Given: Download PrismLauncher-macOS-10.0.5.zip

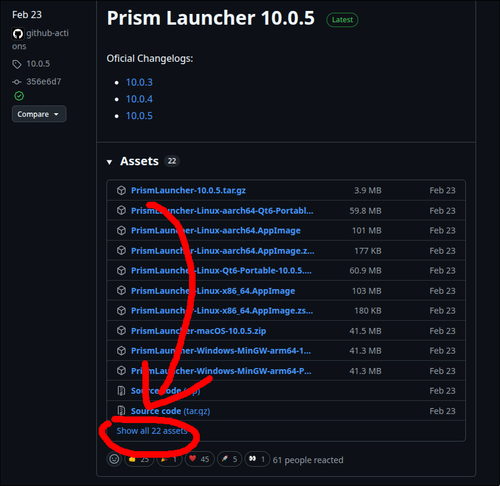Looking at the screenshot, I should (x=199, y=331).
